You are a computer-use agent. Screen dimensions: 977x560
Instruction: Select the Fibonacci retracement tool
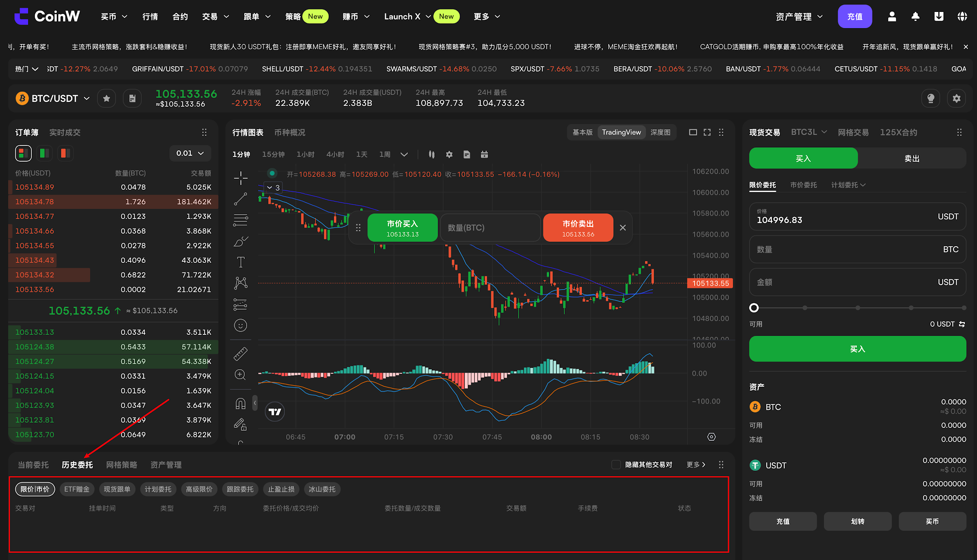point(240,220)
